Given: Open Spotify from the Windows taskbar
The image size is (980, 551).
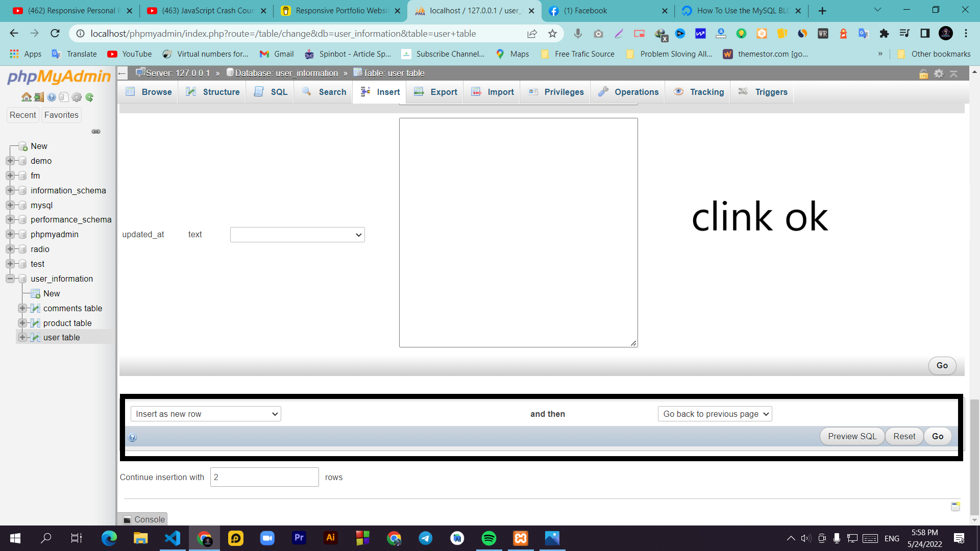Looking at the screenshot, I should (488, 538).
